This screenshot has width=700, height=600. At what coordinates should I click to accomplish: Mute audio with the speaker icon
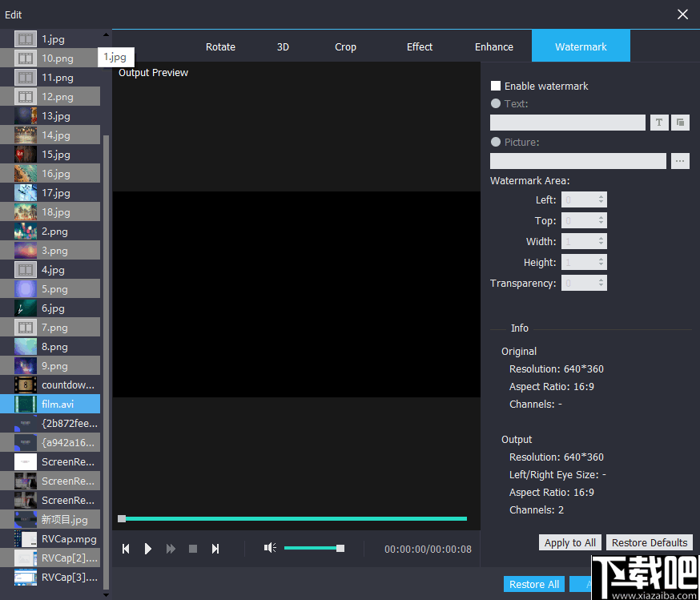[x=270, y=548]
